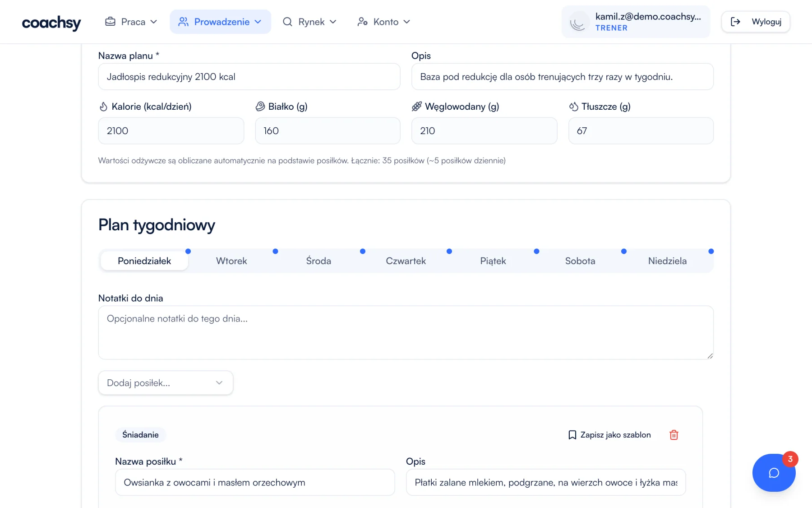Viewport: 812px width, 508px height.
Task: Open the chat bubble widget
Action: pyautogui.click(x=774, y=473)
